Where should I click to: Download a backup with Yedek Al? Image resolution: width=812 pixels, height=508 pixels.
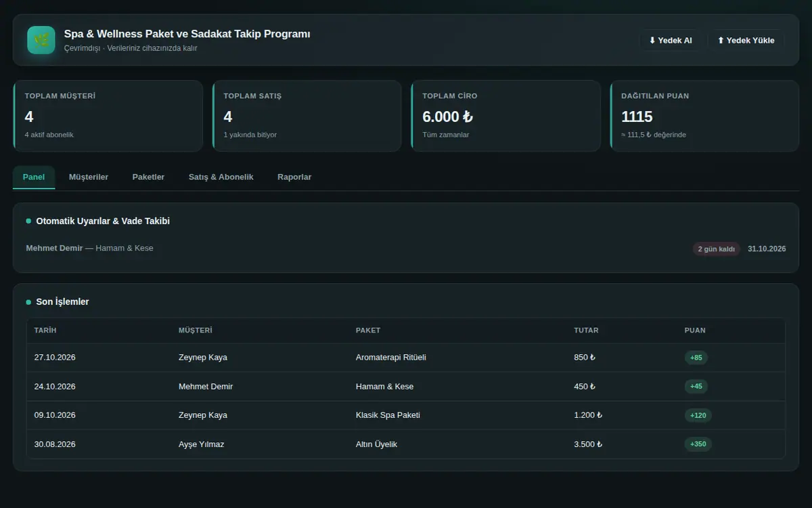670,41
